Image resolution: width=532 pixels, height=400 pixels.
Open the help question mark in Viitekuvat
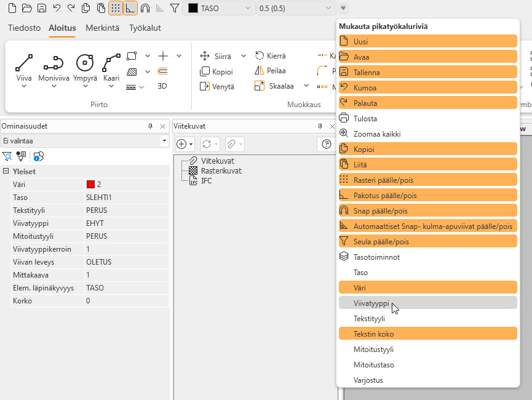[x=327, y=144]
